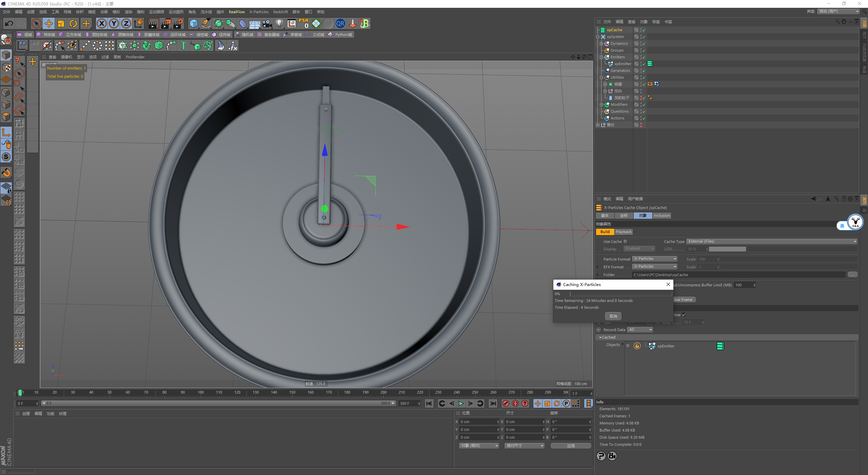Select the Record Data radio button

pos(598,330)
